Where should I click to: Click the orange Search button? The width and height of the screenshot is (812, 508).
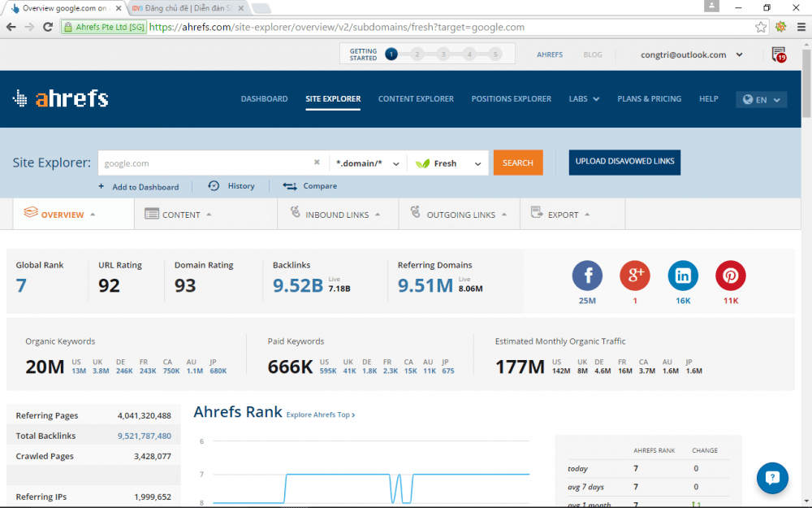518,163
